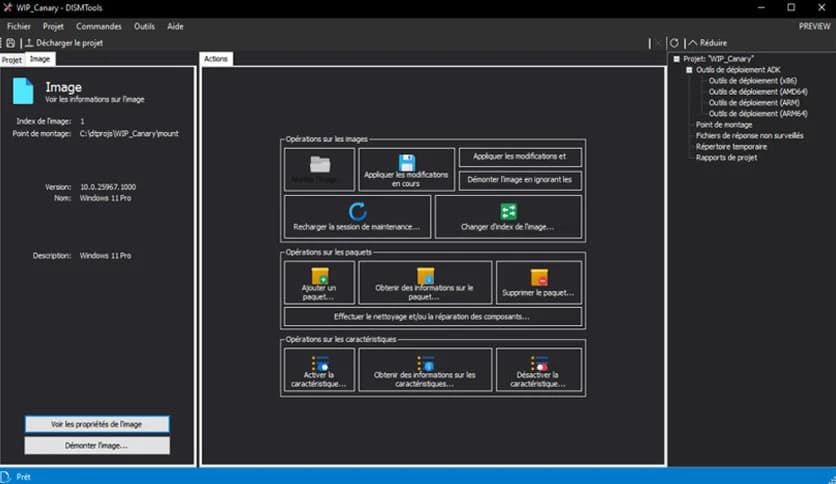Viewport: 836px width, 484px height.
Task: Switch to the Projet tab
Action: click(11, 60)
